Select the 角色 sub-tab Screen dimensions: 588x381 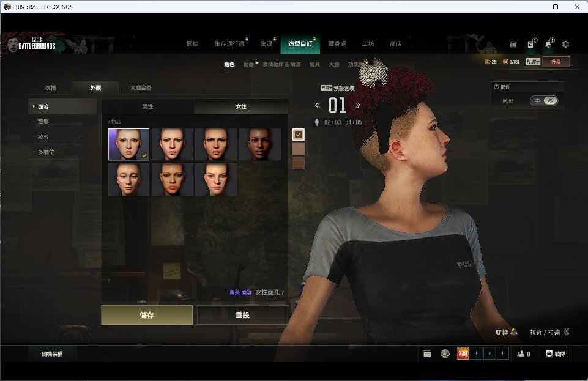pos(229,64)
